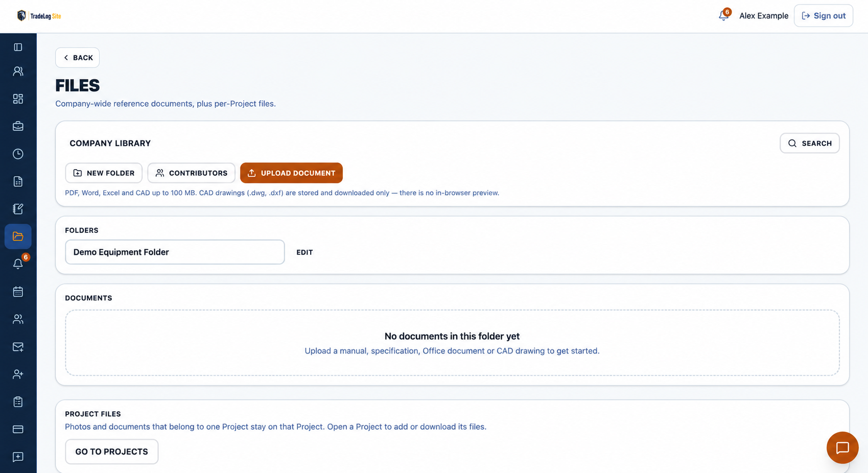The image size is (868, 473).
Task: Open the Contributors list
Action: (192, 173)
